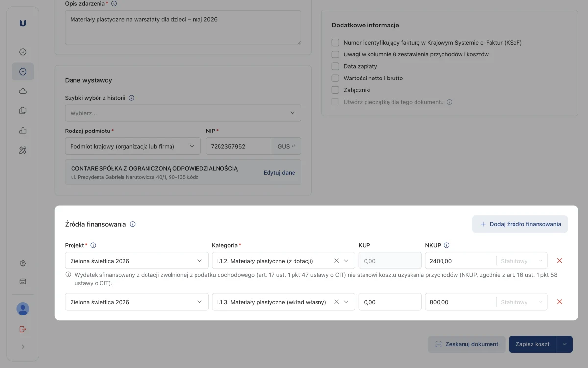Show info tooltip next to NKUP label

tap(447, 245)
